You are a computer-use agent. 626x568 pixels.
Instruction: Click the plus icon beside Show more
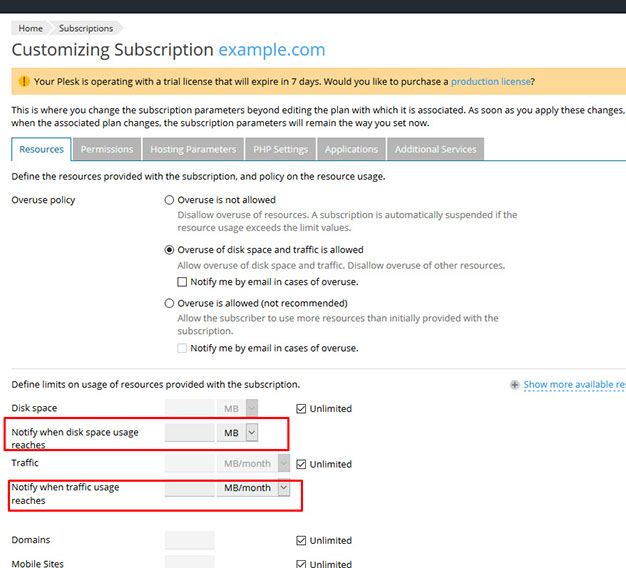point(515,385)
